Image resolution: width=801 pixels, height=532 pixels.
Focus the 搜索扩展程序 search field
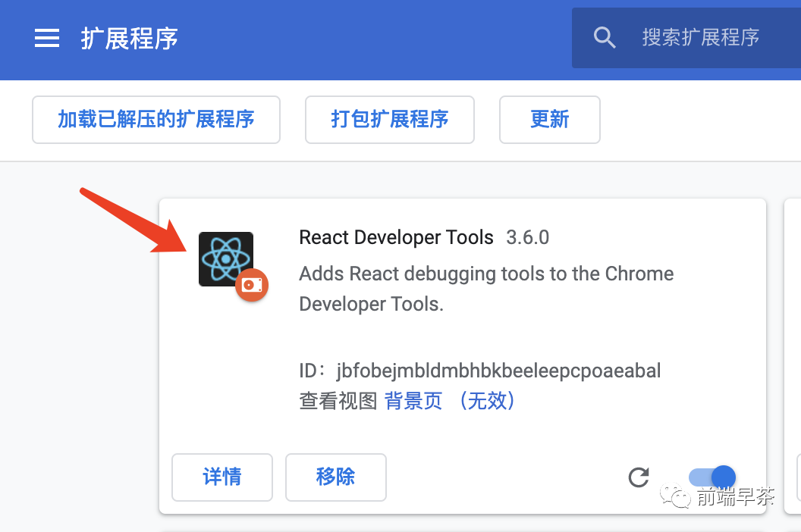click(686, 38)
